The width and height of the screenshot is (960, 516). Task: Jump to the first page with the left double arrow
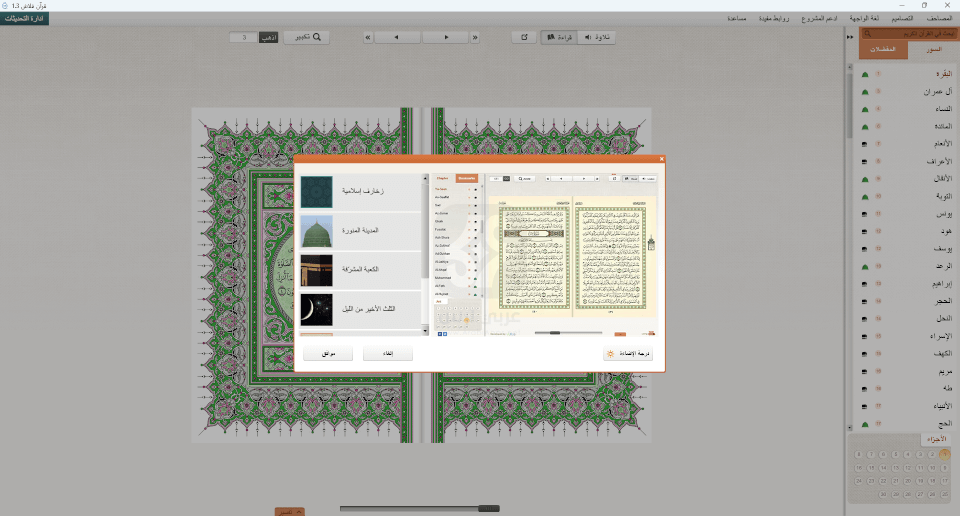pos(368,37)
